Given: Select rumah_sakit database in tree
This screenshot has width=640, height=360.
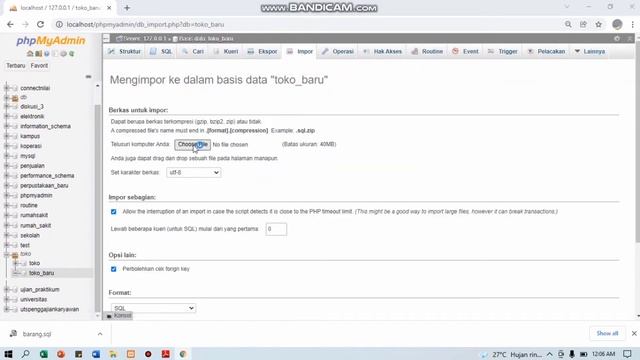Looking at the screenshot, I should 36,225.
